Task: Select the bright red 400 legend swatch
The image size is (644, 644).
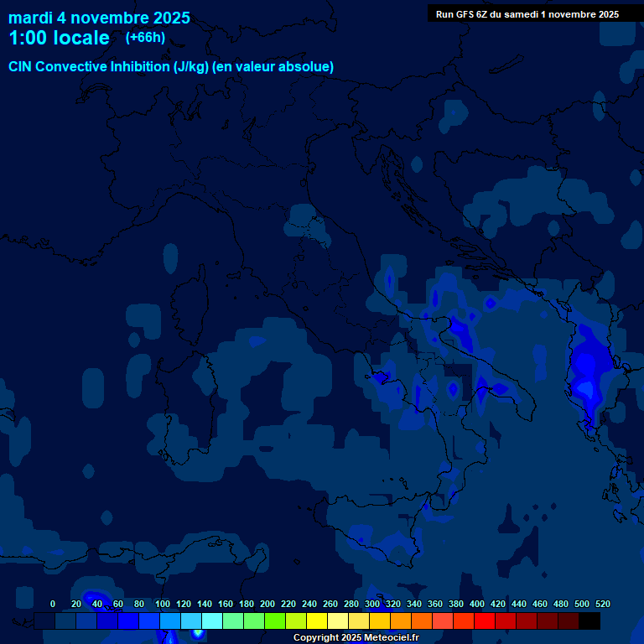Action: coord(485,621)
